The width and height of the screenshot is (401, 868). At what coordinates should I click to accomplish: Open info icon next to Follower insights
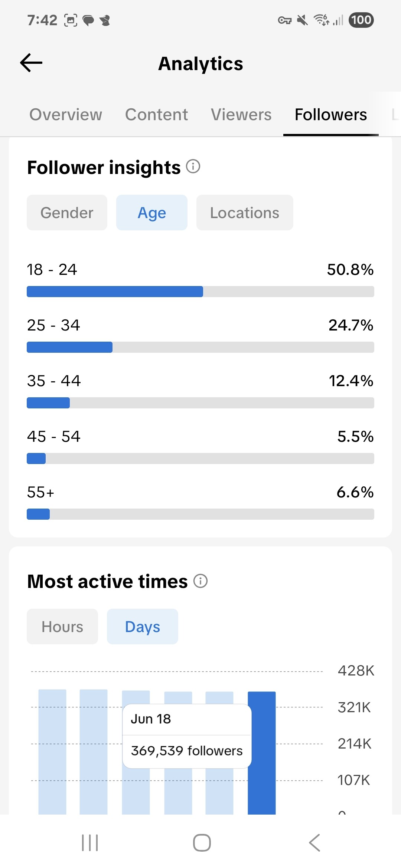pos(193,167)
